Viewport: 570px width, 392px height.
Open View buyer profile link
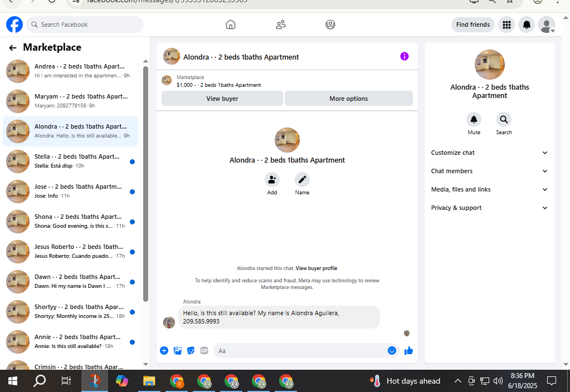pos(316,268)
